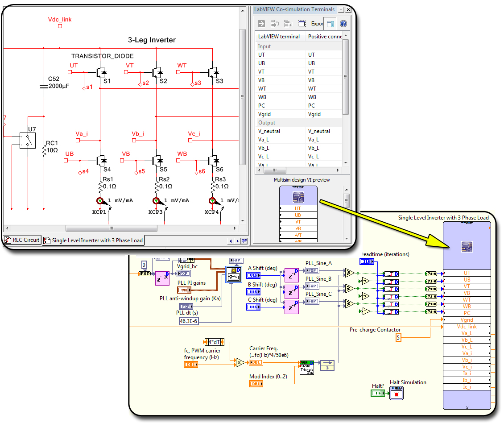This screenshot has height=423, width=504.
Task: Select Single Level Inverter with 3 Phase Load tab
Action: [x=93, y=241]
